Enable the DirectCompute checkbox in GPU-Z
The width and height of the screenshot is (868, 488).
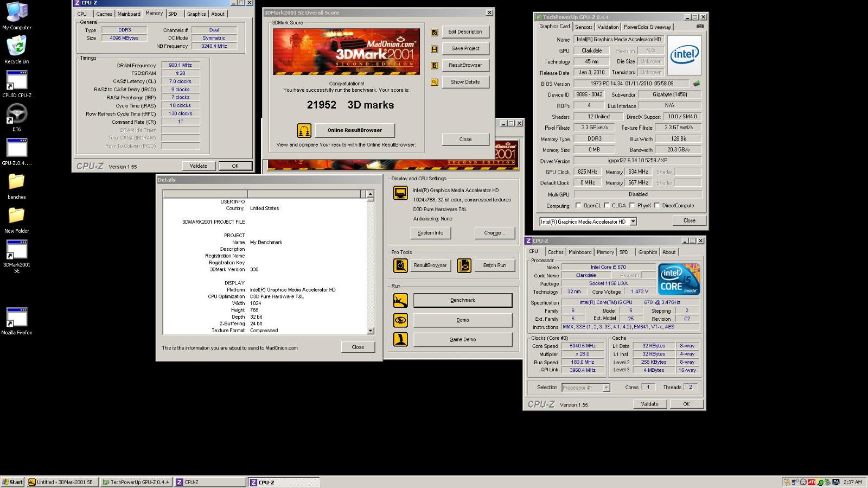coord(657,206)
